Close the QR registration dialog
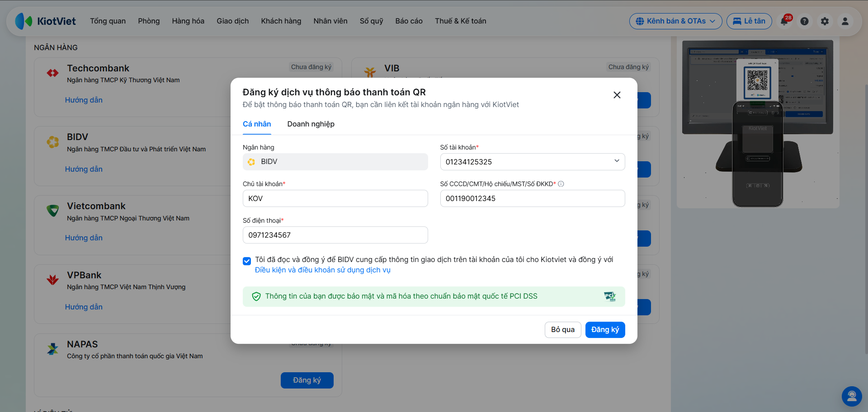 coord(617,95)
